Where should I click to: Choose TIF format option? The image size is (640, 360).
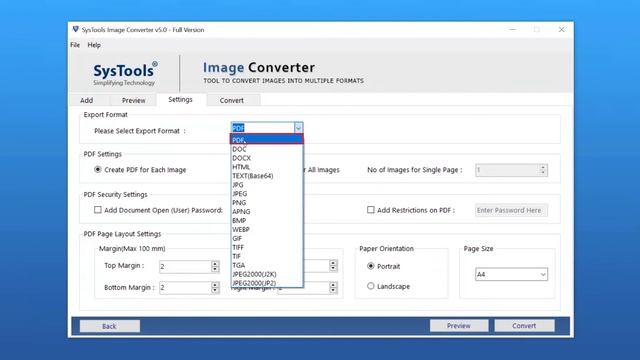tap(267, 256)
